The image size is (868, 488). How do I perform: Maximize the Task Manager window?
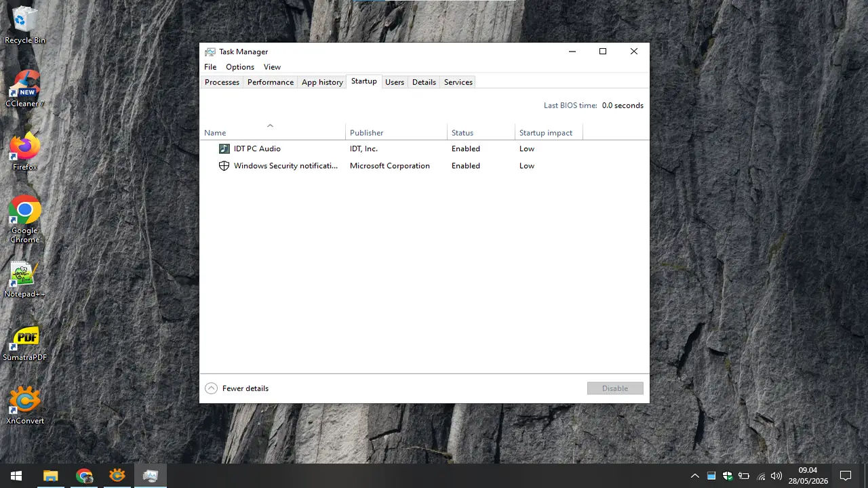(x=603, y=52)
